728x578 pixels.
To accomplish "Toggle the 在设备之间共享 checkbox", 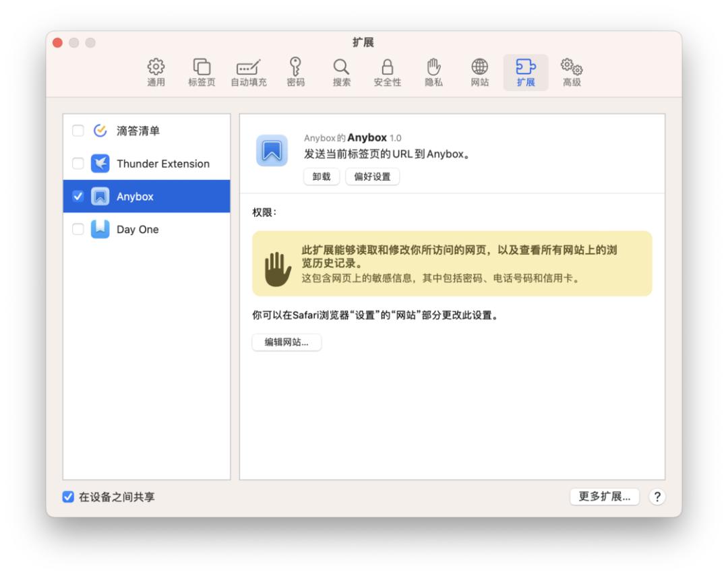I will pyautogui.click(x=68, y=496).
